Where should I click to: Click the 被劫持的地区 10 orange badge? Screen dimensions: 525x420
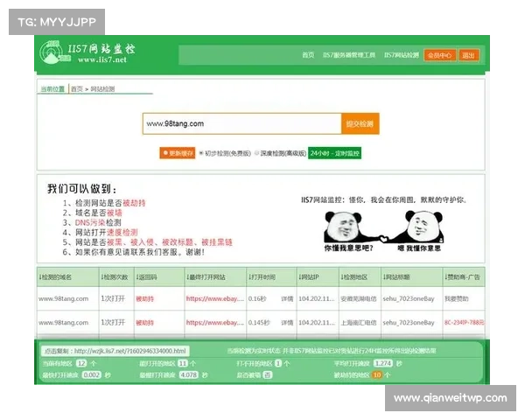click(x=377, y=374)
